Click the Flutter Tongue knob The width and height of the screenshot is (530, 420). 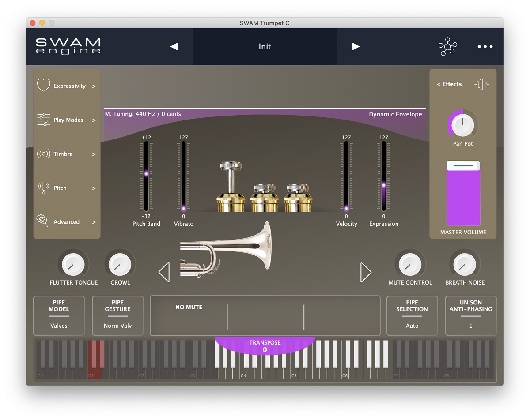point(73,264)
